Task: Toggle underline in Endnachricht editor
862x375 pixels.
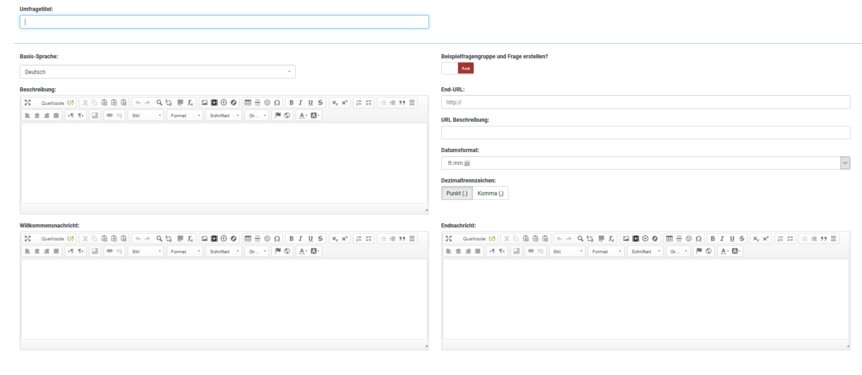Action: point(732,239)
